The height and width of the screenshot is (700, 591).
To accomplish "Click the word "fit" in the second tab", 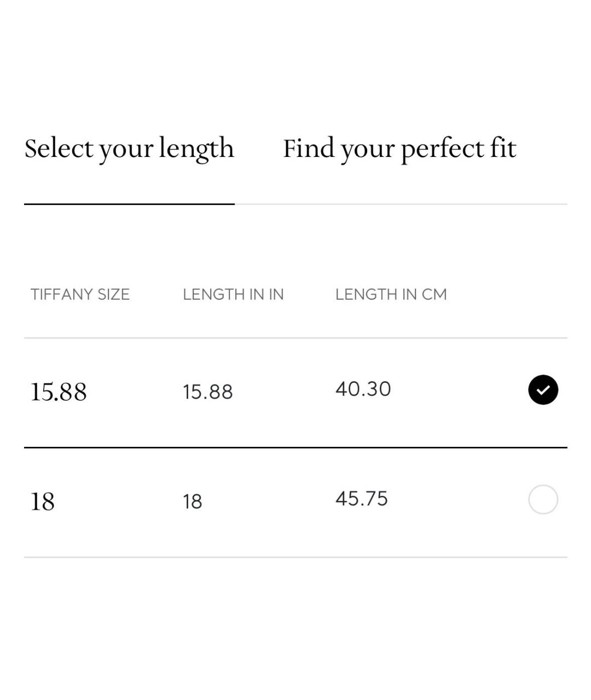I will pyautogui.click(x=503, y=149).
